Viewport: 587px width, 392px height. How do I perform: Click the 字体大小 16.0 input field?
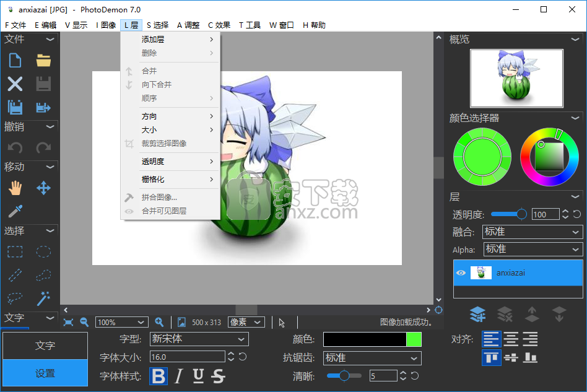click(188, 357)
